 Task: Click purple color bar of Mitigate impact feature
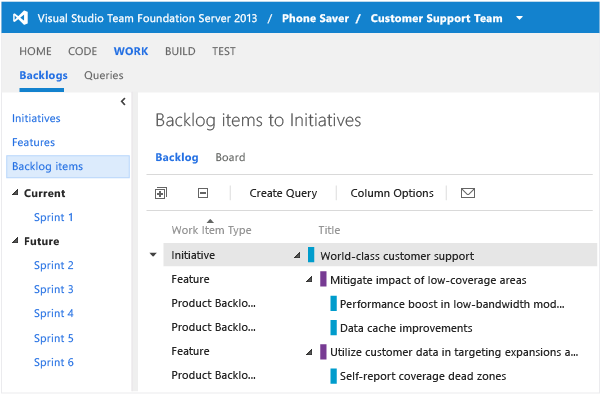(x=323, y=279)
